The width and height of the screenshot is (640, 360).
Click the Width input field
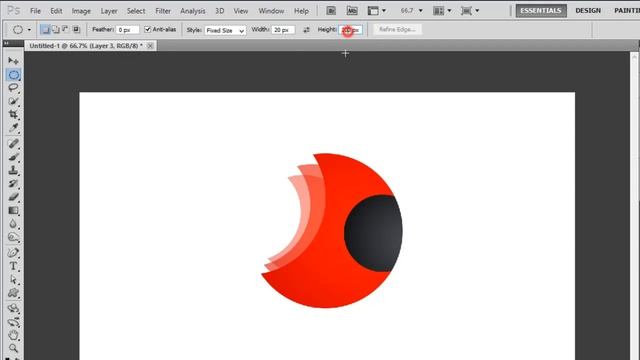(283, 30)
